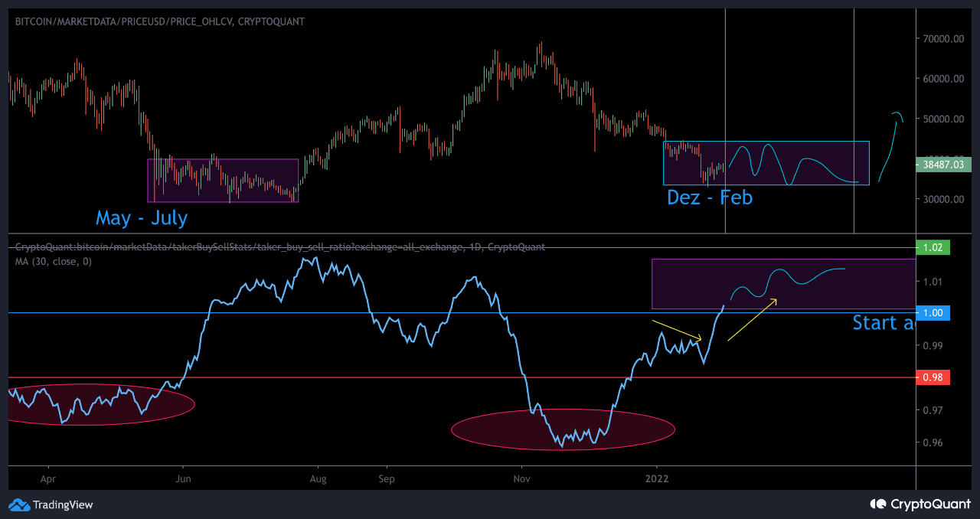Click the May - July annotation text
This screenshot has height=519, width=980.
click(142, 218)
